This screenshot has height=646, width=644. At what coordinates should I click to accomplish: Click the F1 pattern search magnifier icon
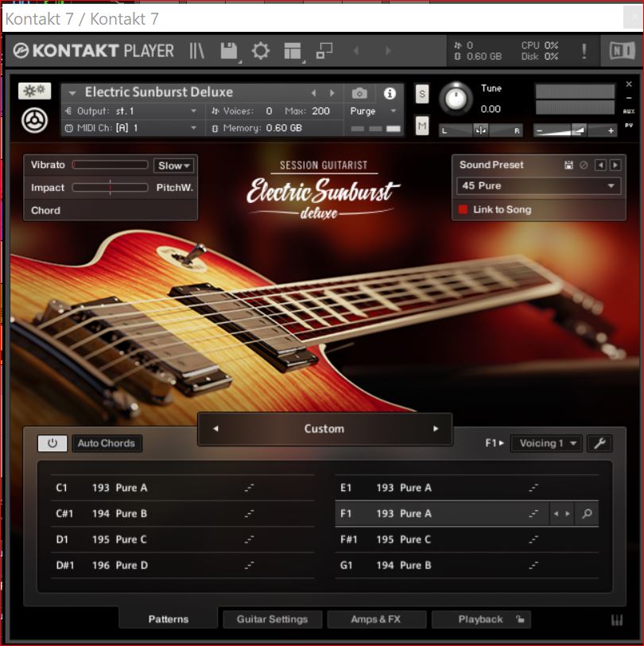pos(588,513)
